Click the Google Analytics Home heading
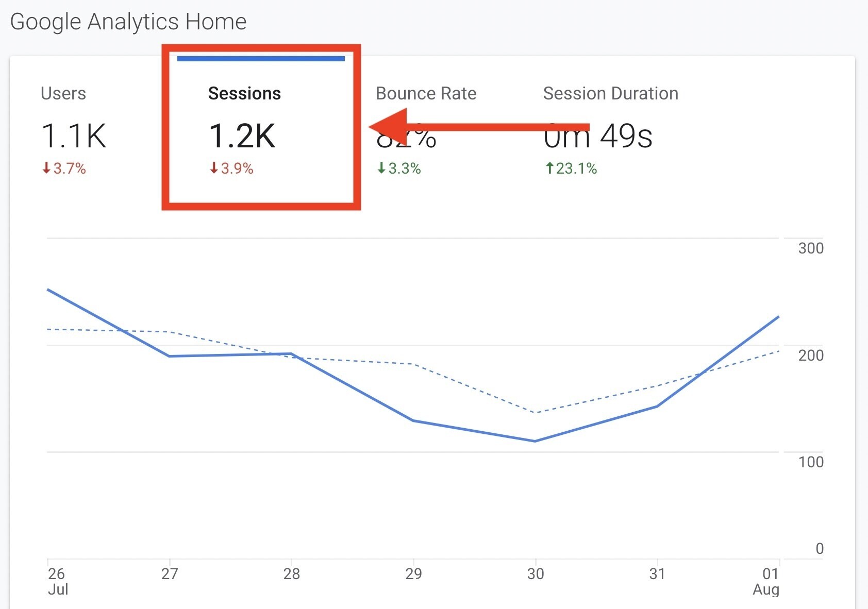868x609 pixels. pos(129,22)
